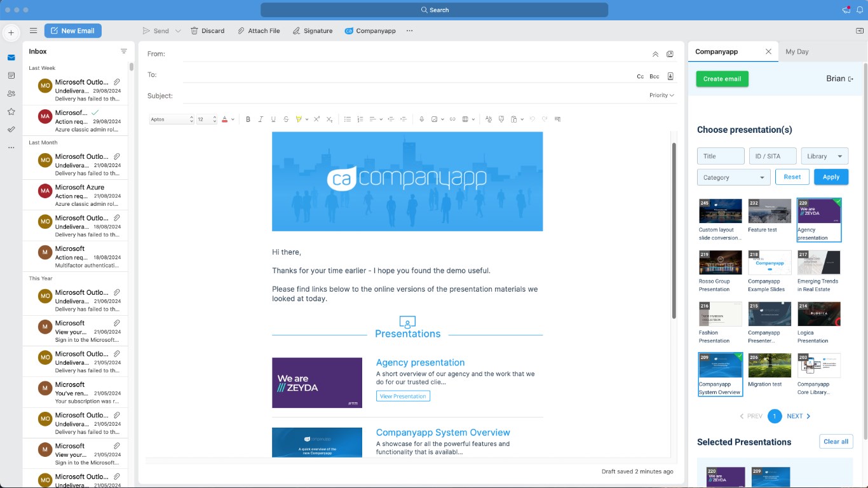Apply bold formatting
Viewport: 868px width, 488px height.
click(248, 119)
